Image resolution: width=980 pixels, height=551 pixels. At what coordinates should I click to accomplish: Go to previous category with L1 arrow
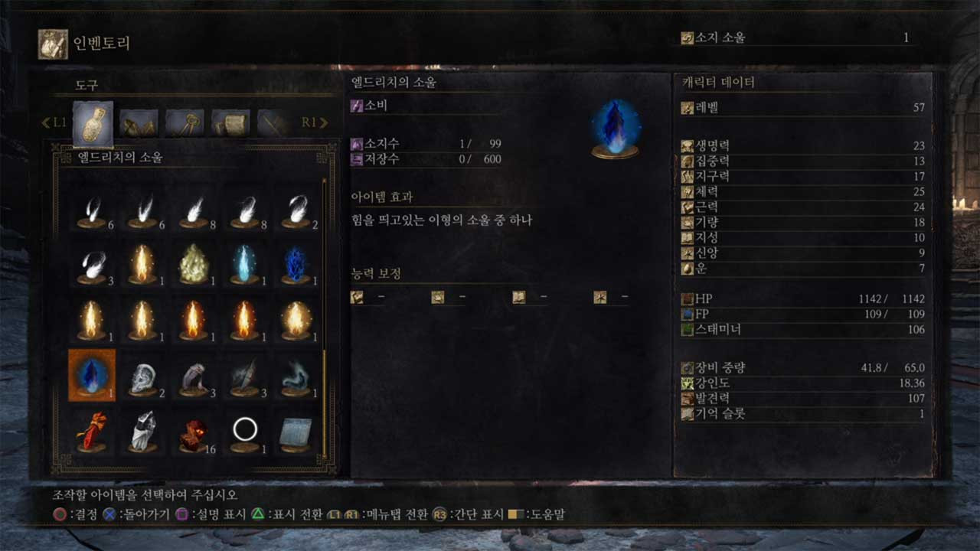[54, 122]
